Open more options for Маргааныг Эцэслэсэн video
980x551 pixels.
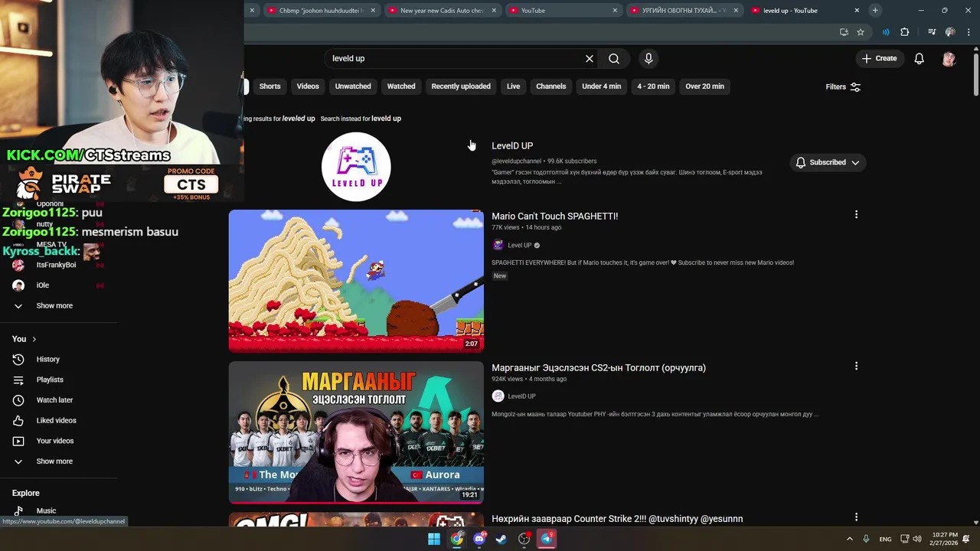856,366
